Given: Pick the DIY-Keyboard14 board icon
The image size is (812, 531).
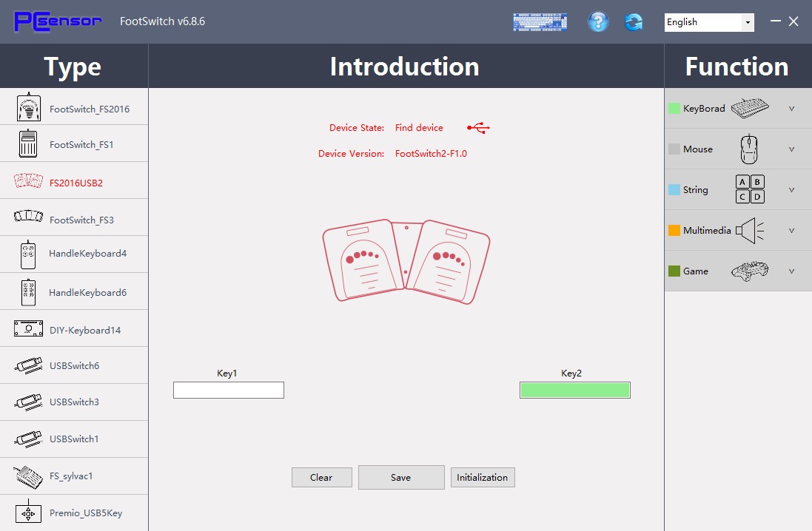Looking at the screenshot, I should pos(28,328).
